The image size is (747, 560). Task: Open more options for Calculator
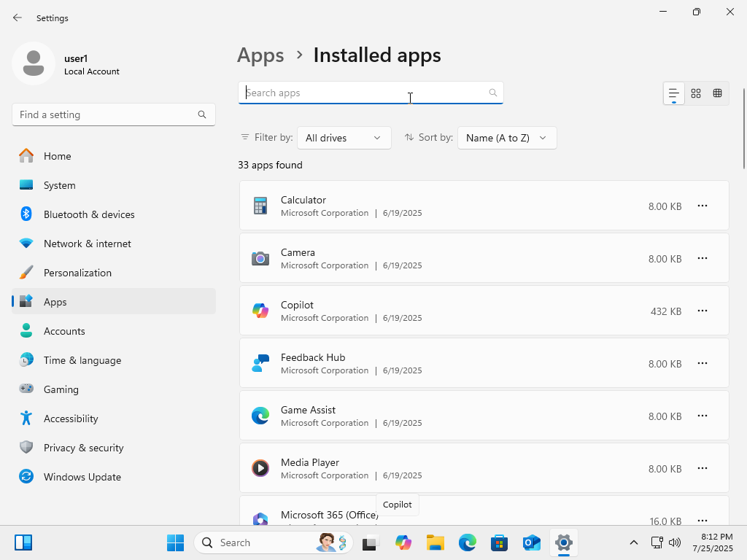pos(703,206)
